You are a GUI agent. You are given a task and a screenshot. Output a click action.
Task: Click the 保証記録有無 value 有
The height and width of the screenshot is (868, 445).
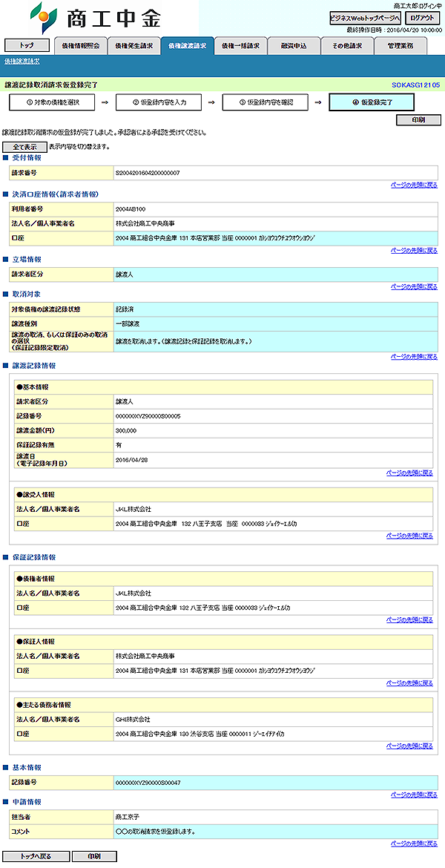119,444
